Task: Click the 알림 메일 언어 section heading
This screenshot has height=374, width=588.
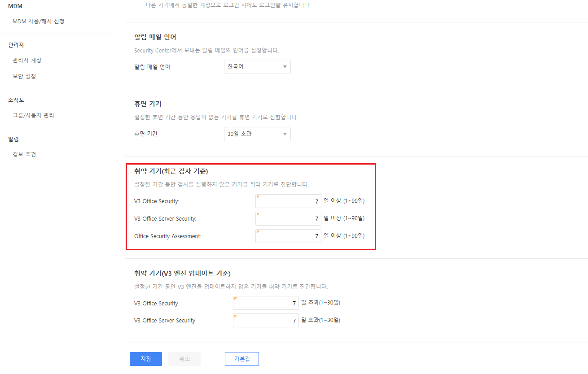Action: pos(155,37)
